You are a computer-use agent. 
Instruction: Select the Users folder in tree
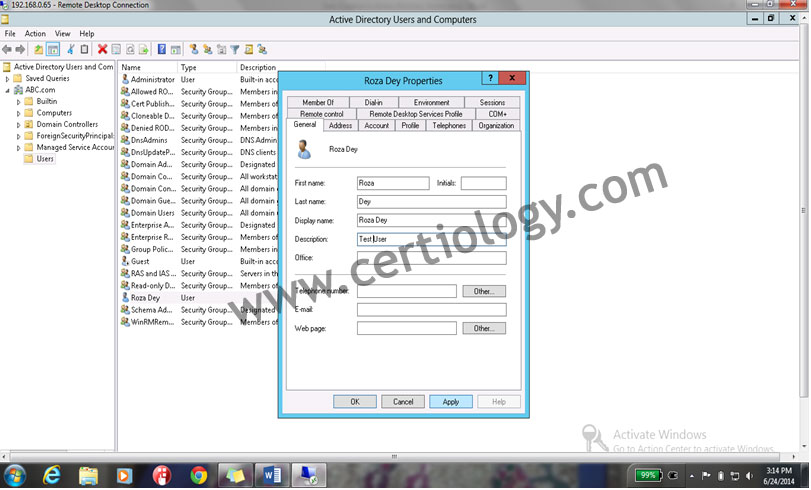pos(39,159)
